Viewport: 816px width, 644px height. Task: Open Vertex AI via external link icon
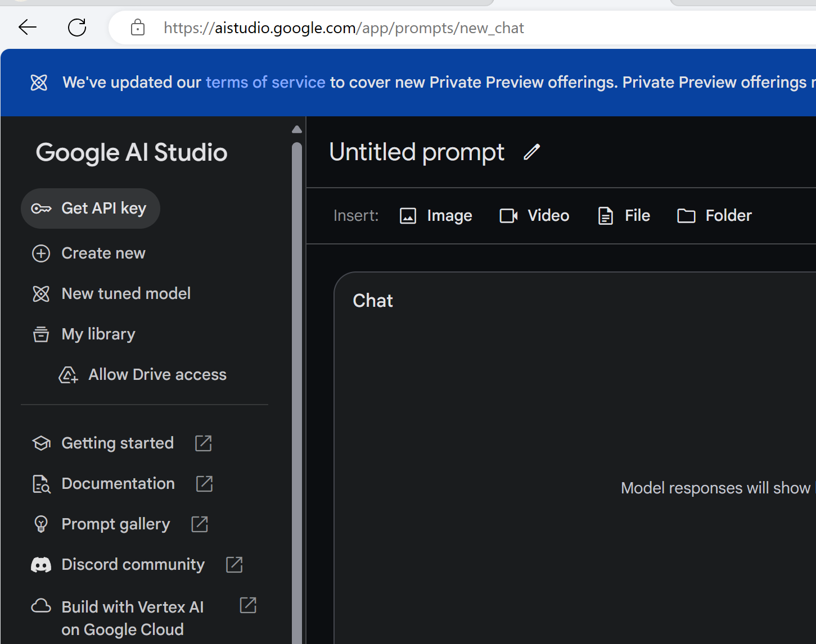coord(248,605)
